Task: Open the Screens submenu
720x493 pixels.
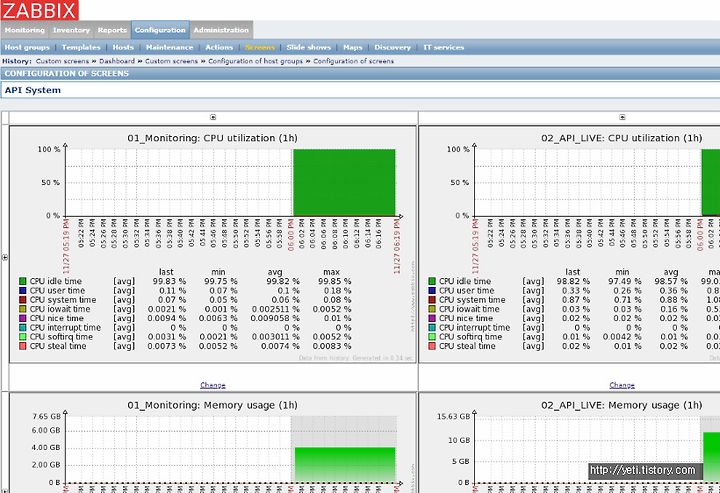Action: [260, 47]
